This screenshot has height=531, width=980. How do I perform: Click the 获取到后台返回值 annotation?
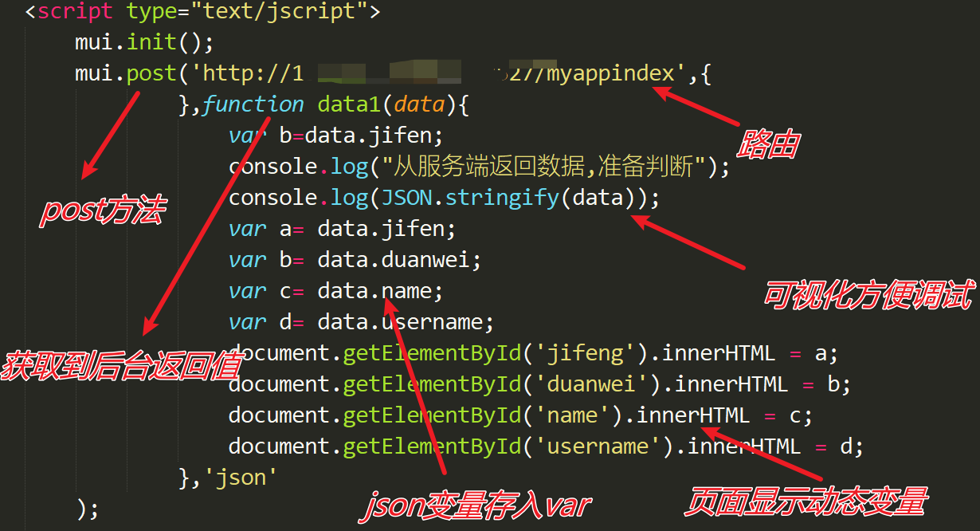tap(121, 364)
